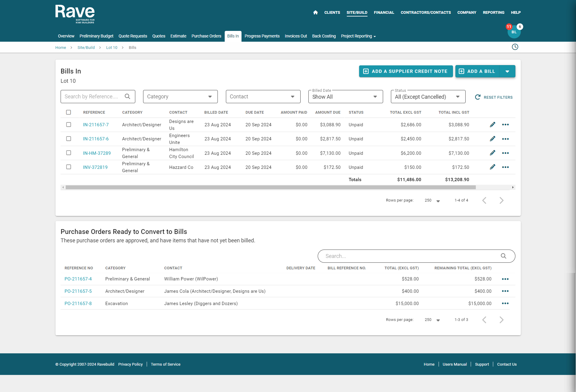Sort by the Billed Date column header
This screenshot has width=576, height=392.
[216, 112]
